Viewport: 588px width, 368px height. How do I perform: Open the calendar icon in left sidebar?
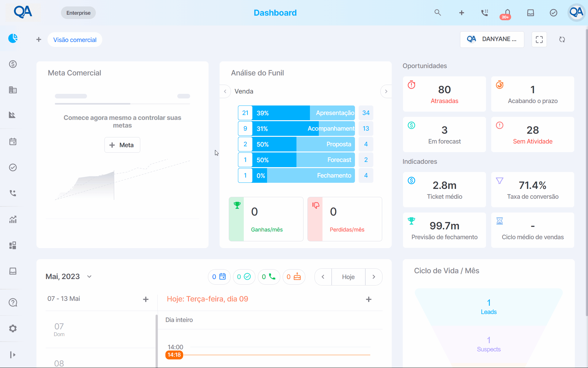(13, 142)
